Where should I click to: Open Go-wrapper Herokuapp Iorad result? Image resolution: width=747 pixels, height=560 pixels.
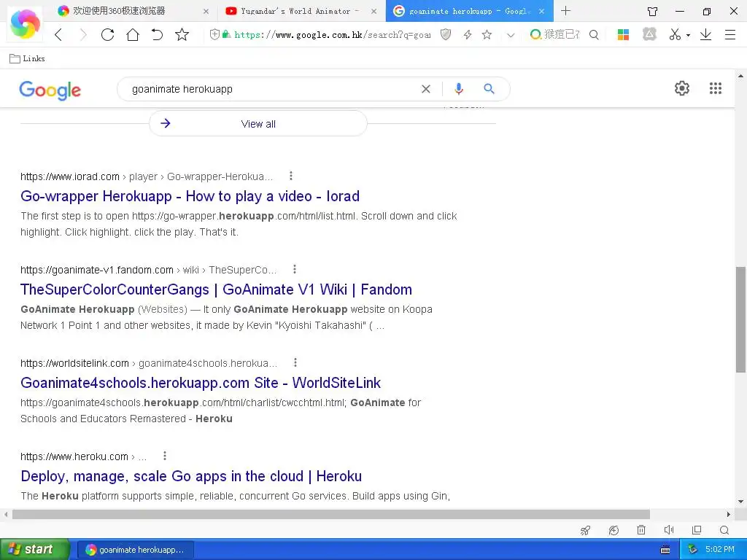pyautogui.click(x=190, y=196)
